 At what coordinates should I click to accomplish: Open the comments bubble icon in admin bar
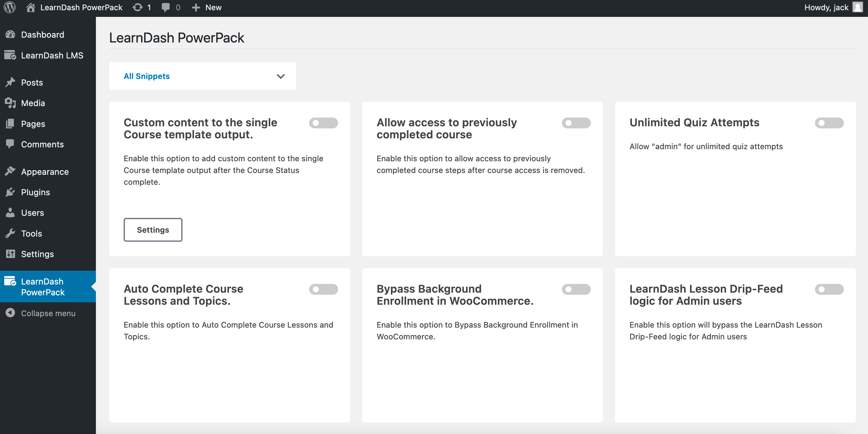[166, 8]
